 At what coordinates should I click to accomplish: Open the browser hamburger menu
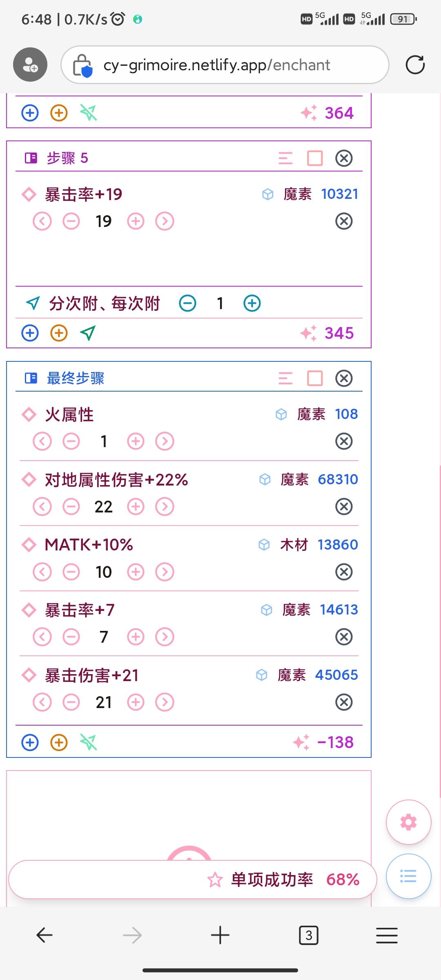tap(386, 935)
